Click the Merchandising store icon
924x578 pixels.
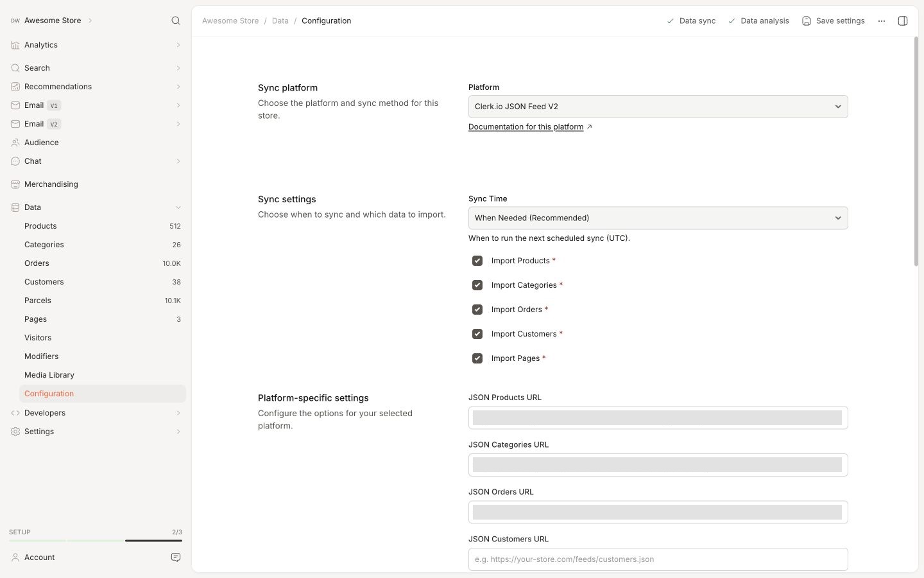(15, 184)
